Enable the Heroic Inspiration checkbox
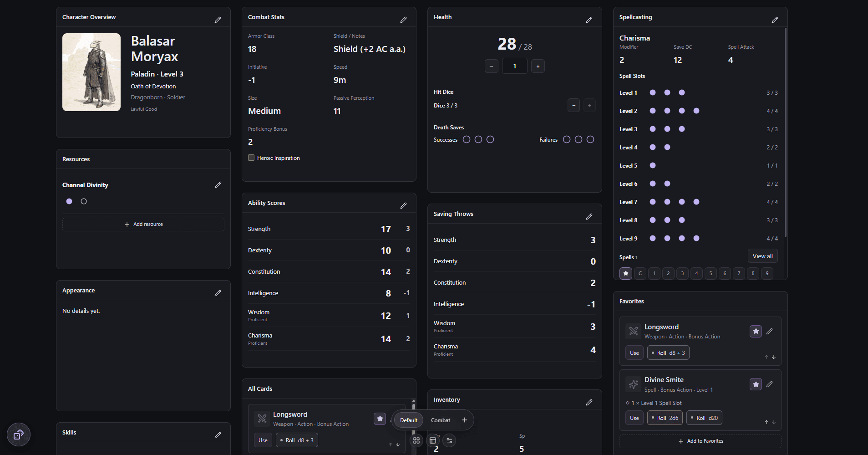This screenshot has height=455, width=868. point(251,158)
